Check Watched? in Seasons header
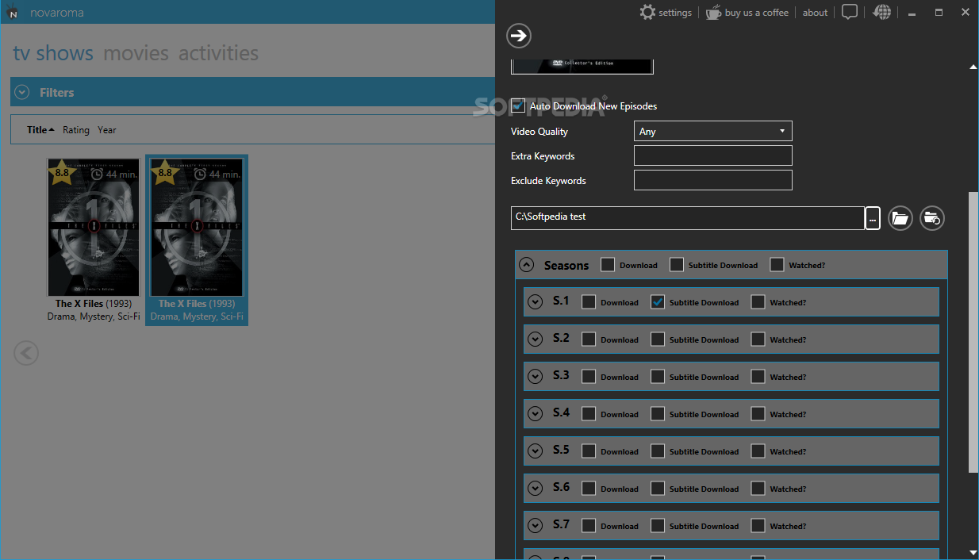Screen dimensions: 979x560 [x=777, y=265]
